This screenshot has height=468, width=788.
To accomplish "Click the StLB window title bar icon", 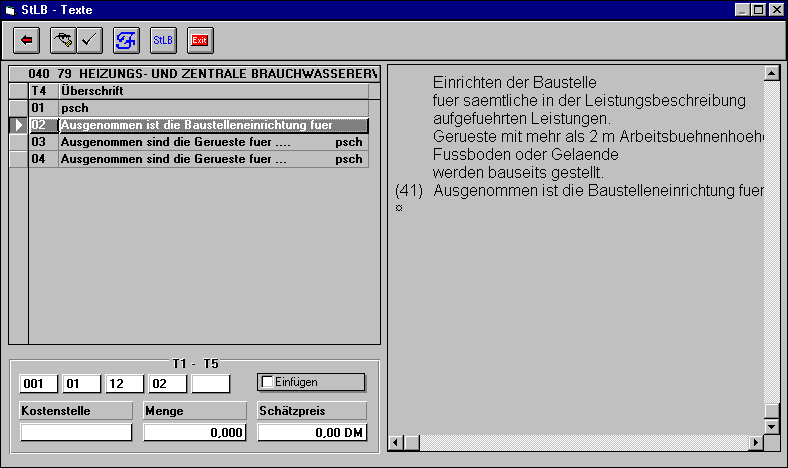I will [x=10, y=9].
